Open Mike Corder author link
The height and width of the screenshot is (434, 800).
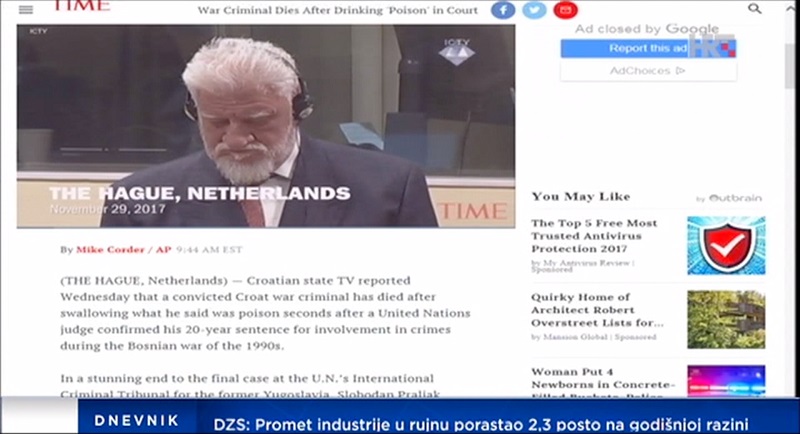pos(110,249)
